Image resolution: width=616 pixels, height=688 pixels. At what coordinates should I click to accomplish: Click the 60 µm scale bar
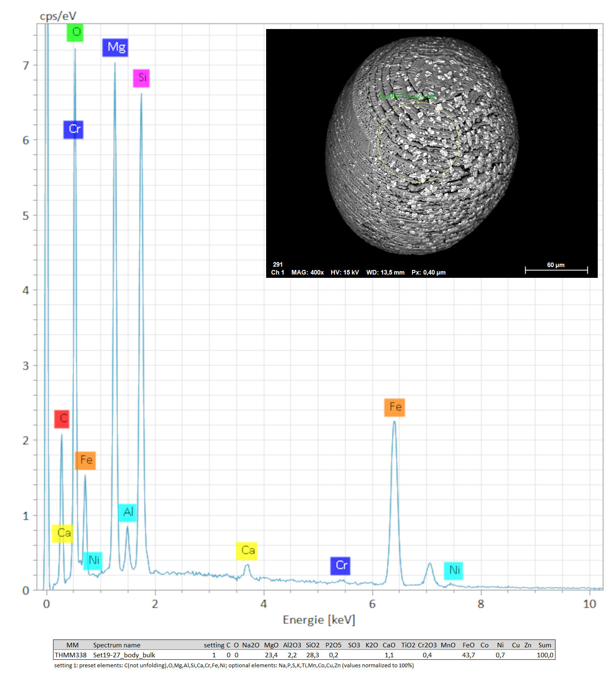556,270
